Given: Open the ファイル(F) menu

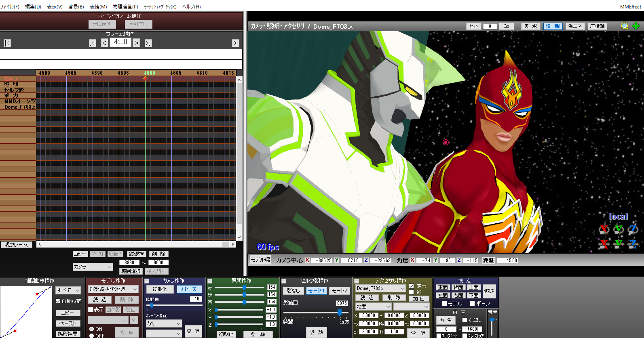Looking at the screenshot, I should (10, 6).
